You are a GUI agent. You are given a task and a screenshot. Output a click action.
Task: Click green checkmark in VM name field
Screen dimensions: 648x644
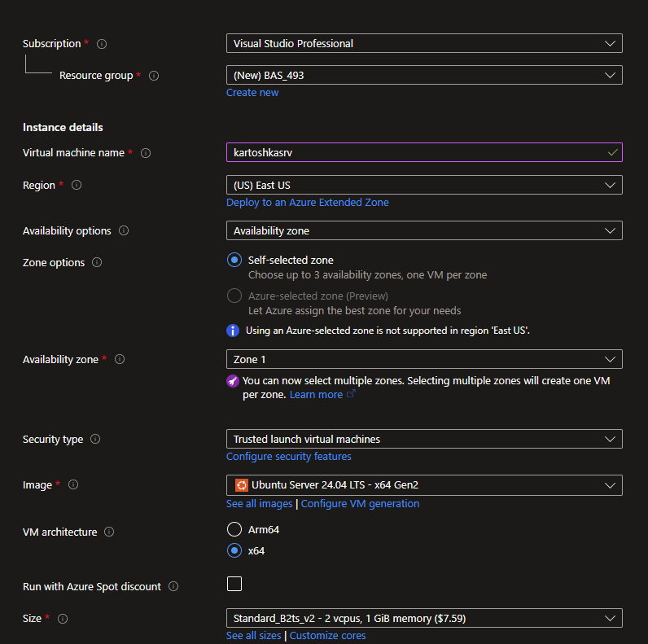[x=612, y=152]
